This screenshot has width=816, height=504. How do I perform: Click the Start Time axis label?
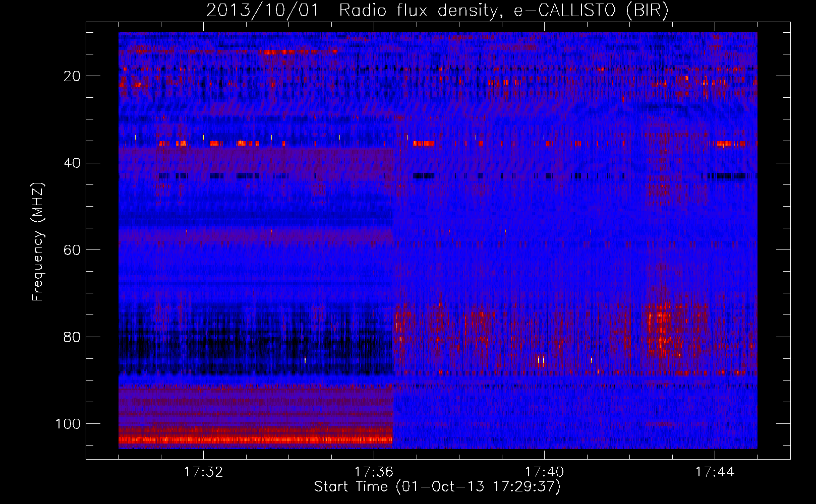pyautogui.click(x=437, y=487)
